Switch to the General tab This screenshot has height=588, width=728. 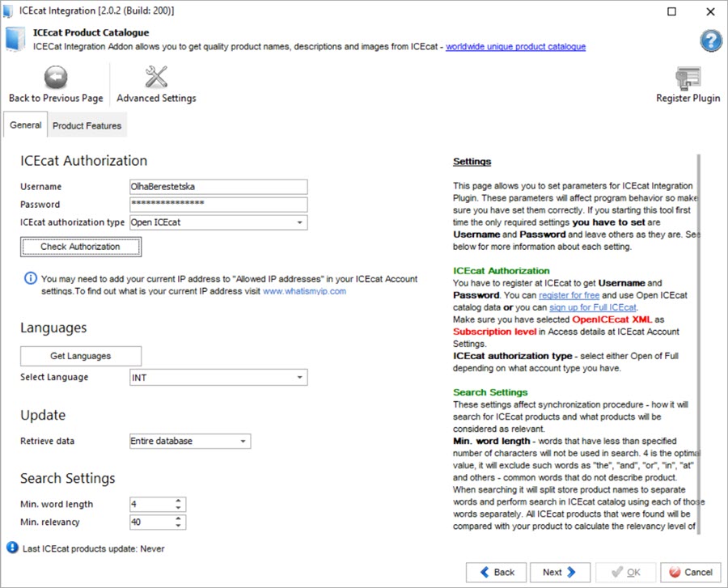[26, 125]
